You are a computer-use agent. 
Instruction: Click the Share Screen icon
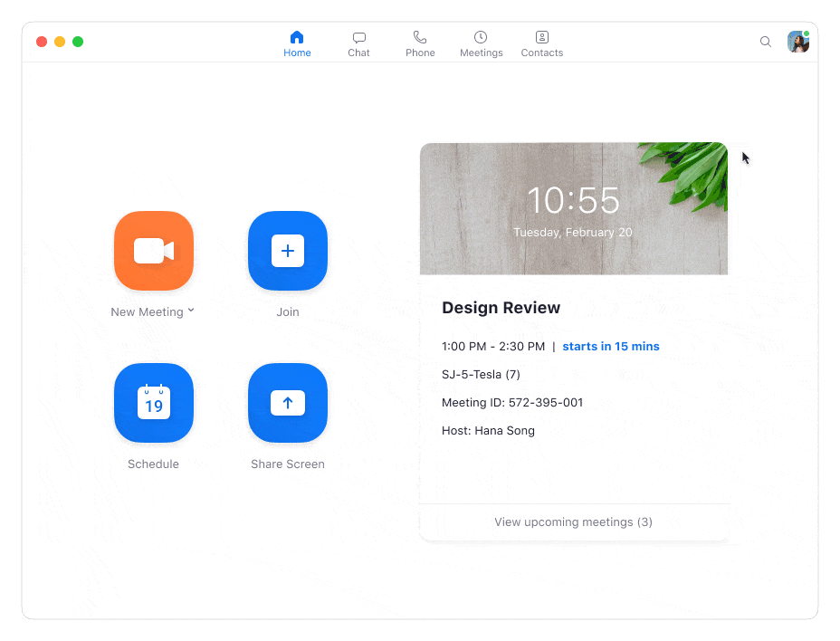287,403
